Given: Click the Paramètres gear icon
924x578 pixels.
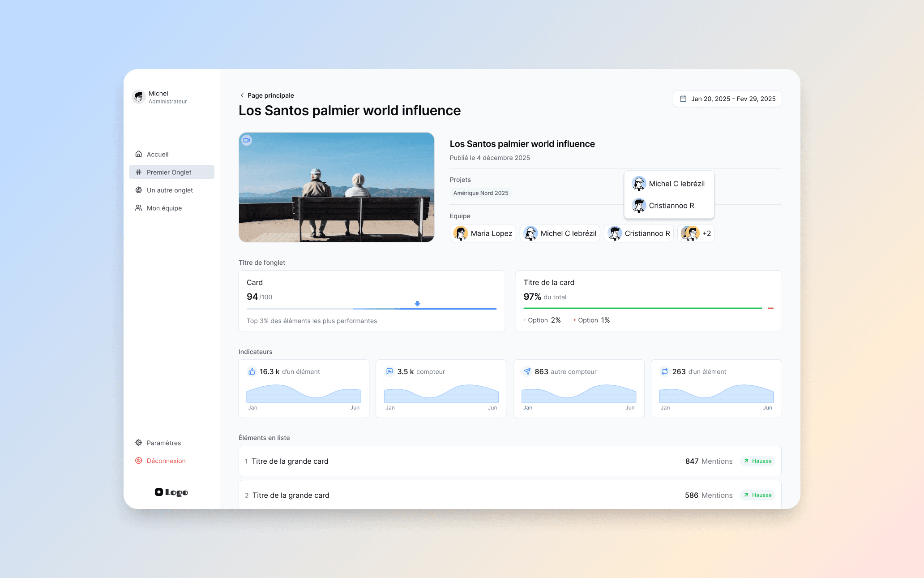Looking at the screenshot, I should [x=139, y=443].
